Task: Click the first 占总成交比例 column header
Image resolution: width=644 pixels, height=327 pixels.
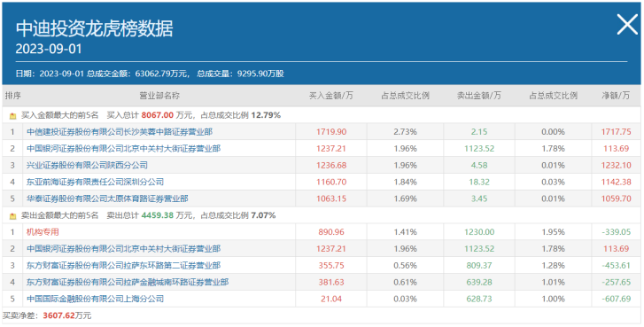Action: point(406,96)
